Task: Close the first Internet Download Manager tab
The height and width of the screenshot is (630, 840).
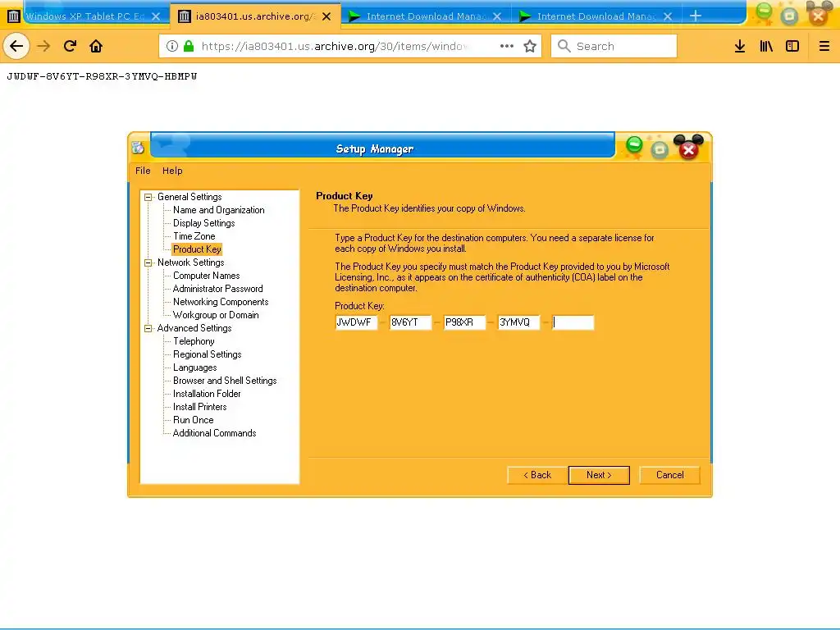Action: [497, 16]
